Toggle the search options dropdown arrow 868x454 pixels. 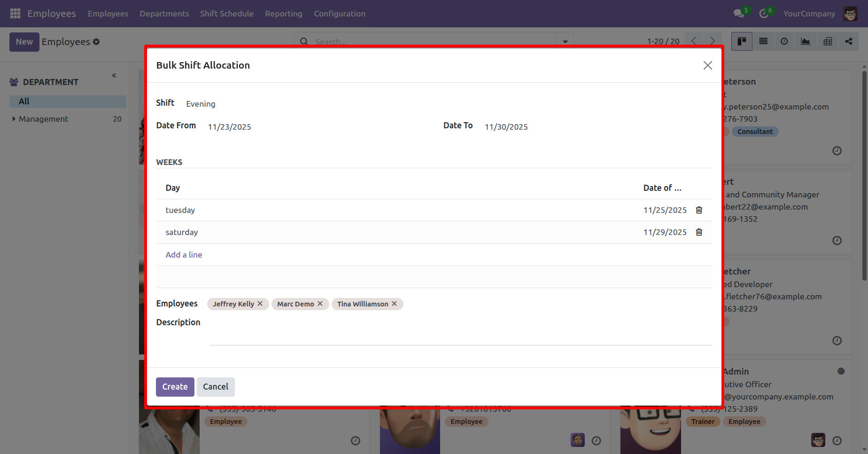click(565, 41)
